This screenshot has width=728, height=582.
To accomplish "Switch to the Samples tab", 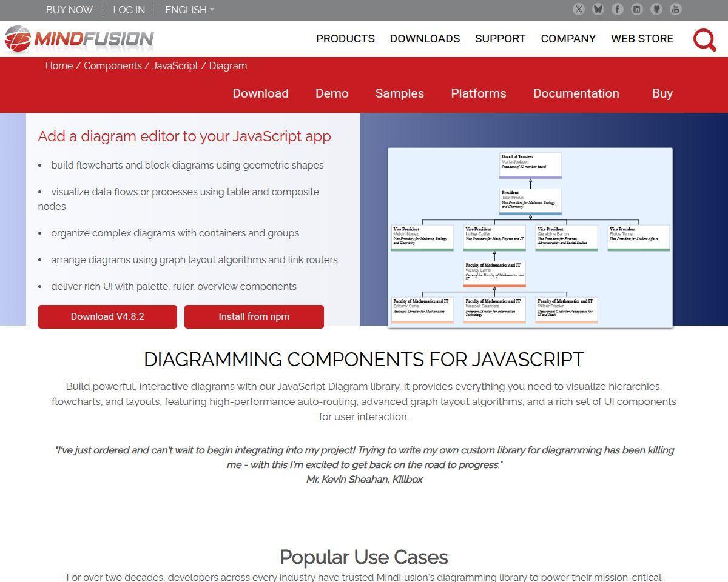I will pos(399,93).
